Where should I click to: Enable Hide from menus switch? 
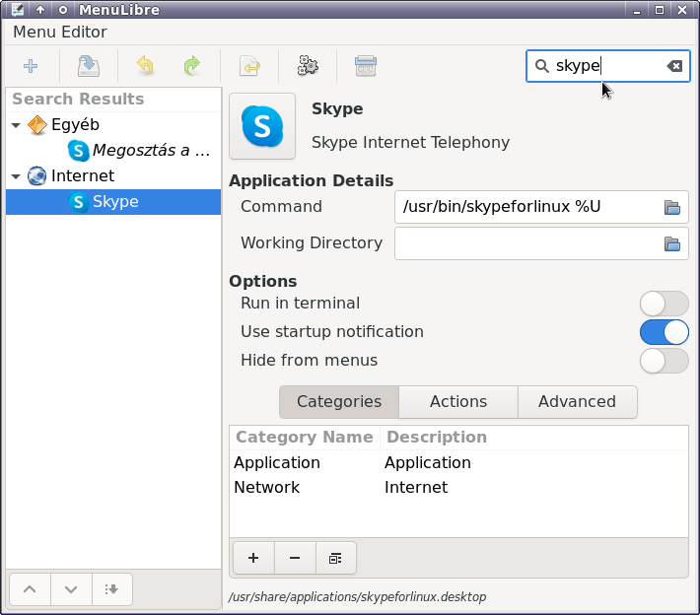pyautogui.click(x=664, y=361)
